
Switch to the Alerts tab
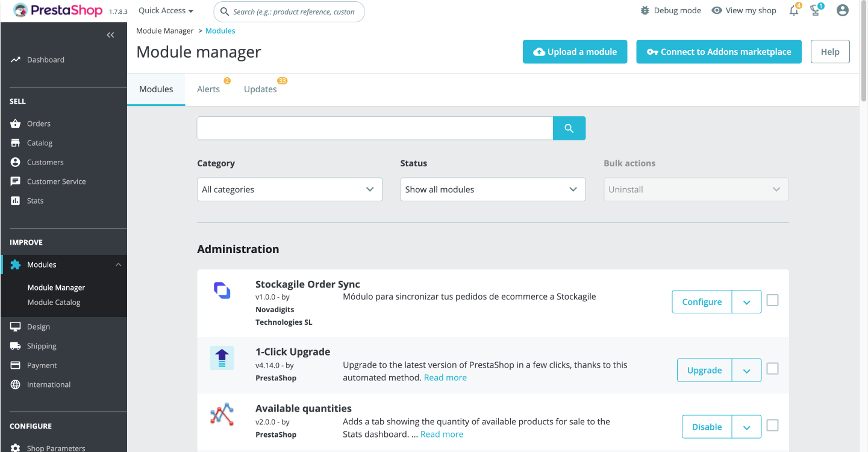[x=208, y=89]
